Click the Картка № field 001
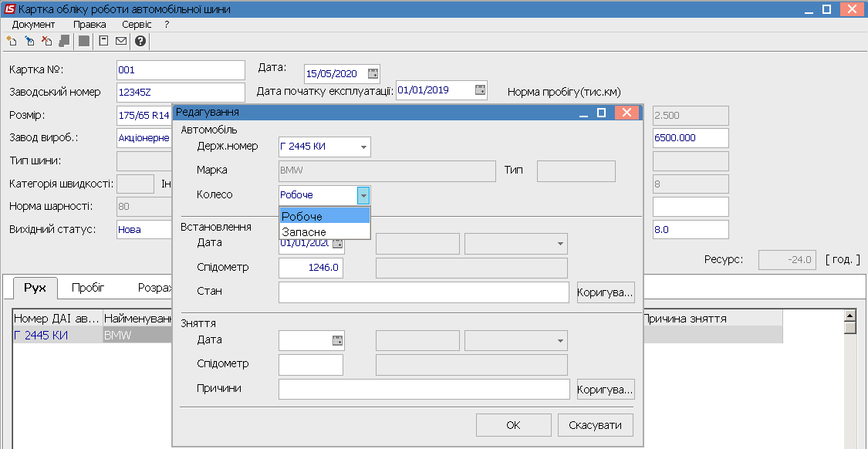This screenshot has height=449, width=868. [x=181, y=70]
